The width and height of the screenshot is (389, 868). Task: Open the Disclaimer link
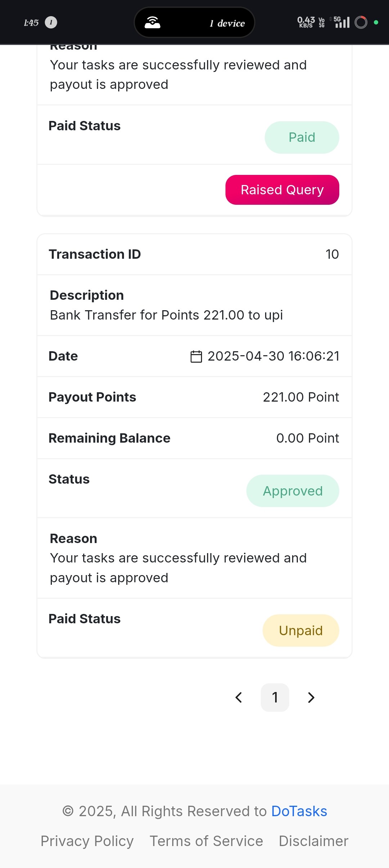[x=314, y=841]
